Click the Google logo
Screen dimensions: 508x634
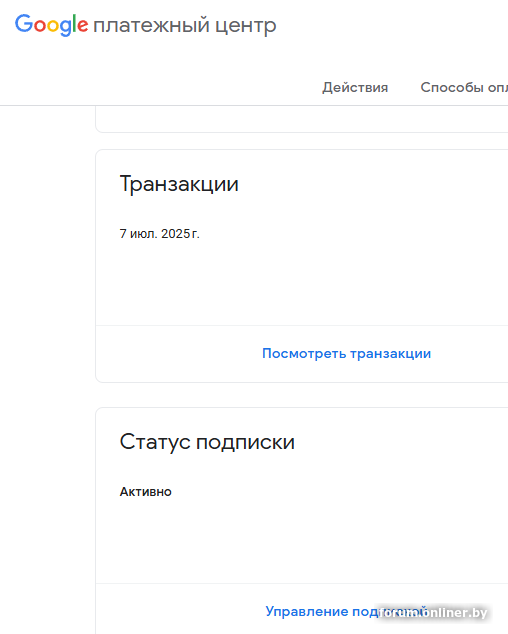pyautogui.click(x=51, y=25)
